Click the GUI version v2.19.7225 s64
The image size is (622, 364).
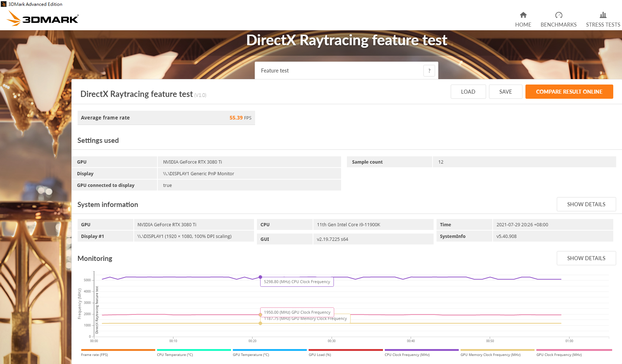pos(332,239)
